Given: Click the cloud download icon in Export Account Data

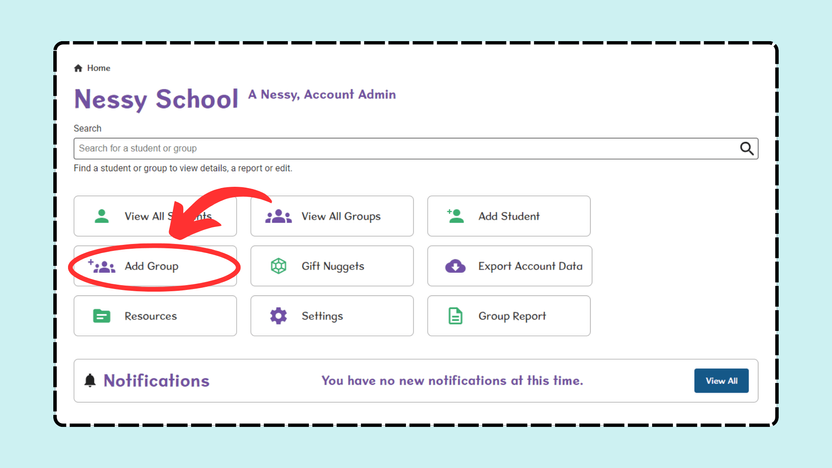Looking at the screenshot, I should (455, 266).
